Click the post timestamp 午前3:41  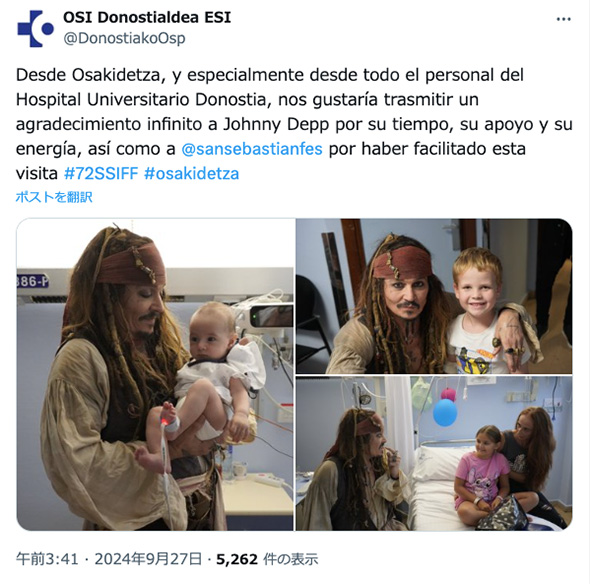coord(47,559)
